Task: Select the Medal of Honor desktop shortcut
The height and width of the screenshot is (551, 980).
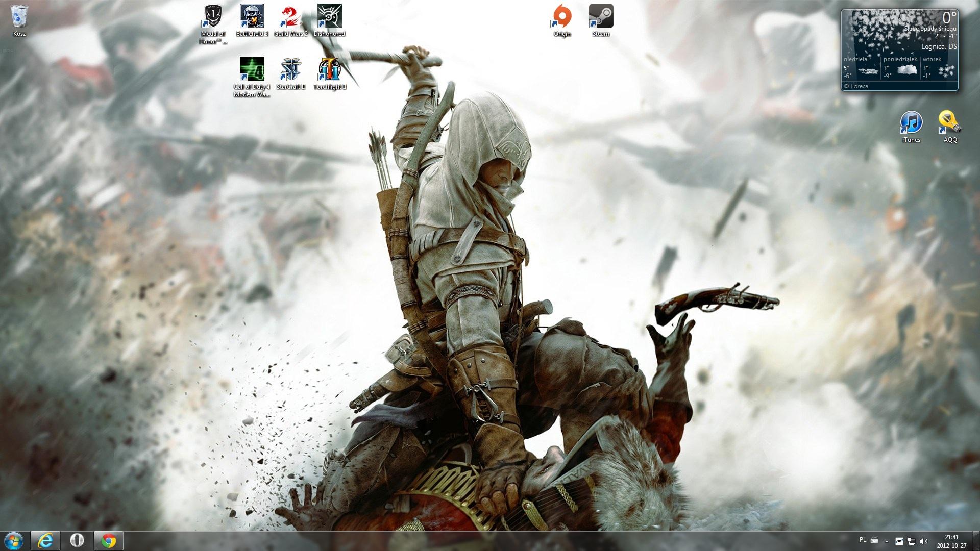Action: pos(212,24)
